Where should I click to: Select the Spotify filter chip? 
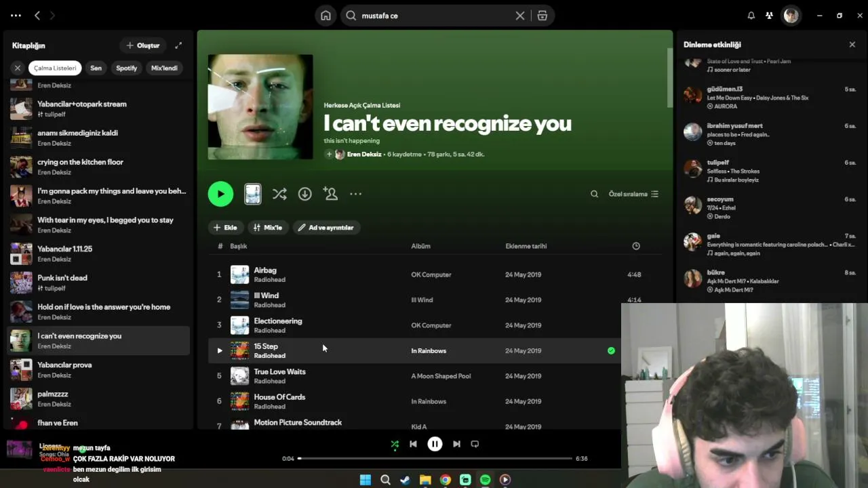pyautogui.click(x=127, y=68)
